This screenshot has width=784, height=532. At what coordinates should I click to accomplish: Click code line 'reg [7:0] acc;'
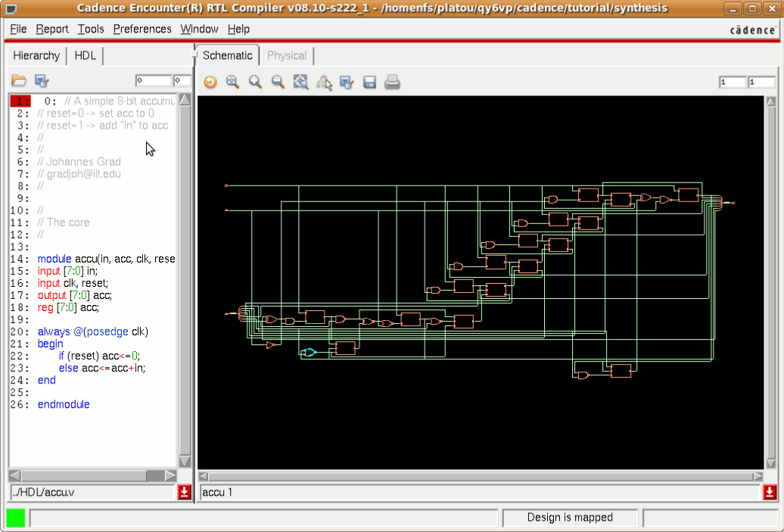[68, 307]
